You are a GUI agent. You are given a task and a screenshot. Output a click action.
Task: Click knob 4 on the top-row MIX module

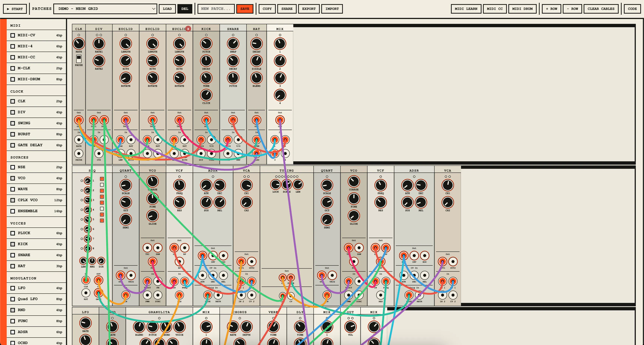(x=280, y=95)
